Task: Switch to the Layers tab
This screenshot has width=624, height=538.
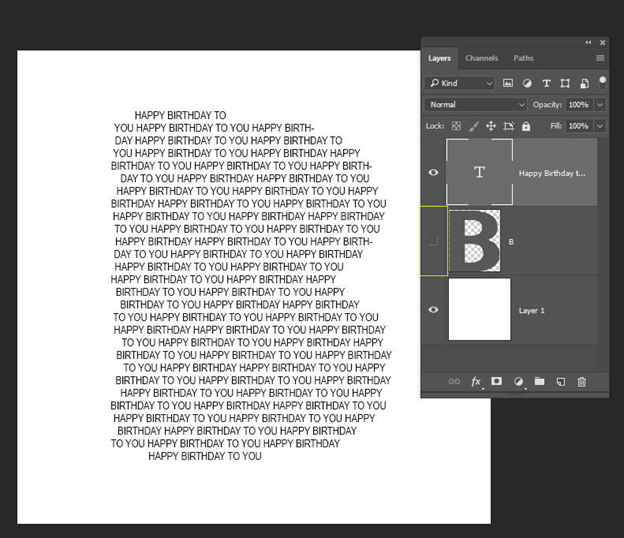Action: point(439,58)
